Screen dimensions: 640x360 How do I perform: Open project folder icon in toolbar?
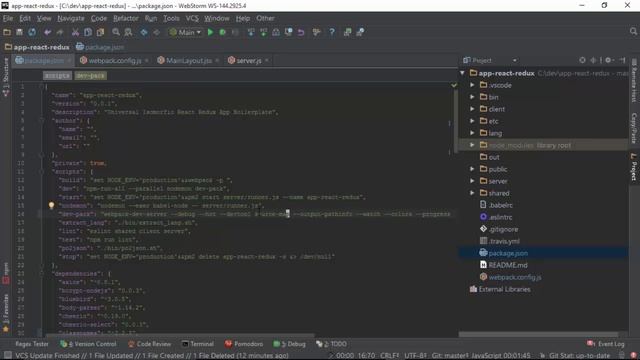(x=7, y=32)
